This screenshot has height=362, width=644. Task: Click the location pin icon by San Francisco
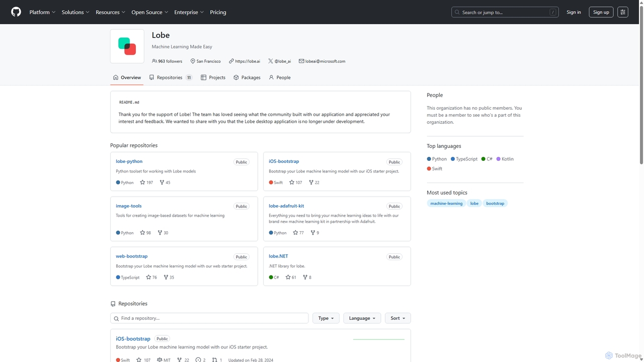pyautogui.click(x=193, y=61)
